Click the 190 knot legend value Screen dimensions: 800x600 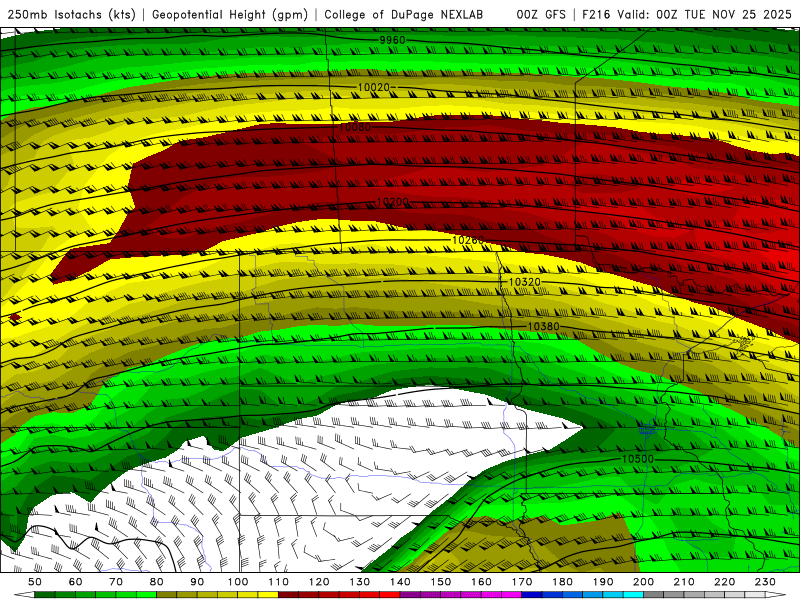pos(603,582)
